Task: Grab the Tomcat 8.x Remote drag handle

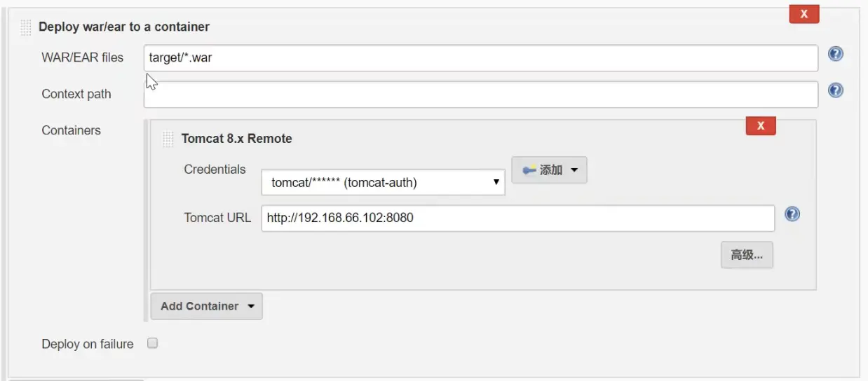Action: (x=168, y=139)
